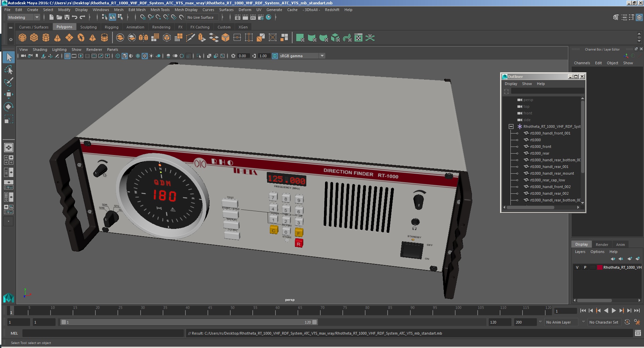Click the New Scene icon
The image size is (644, 348).
51,17
